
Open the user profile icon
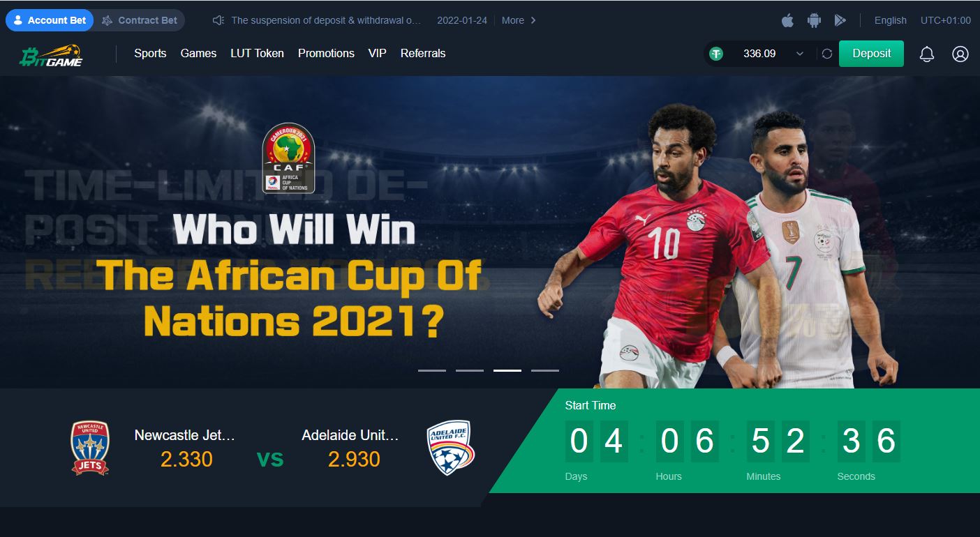tap(960, 54)
